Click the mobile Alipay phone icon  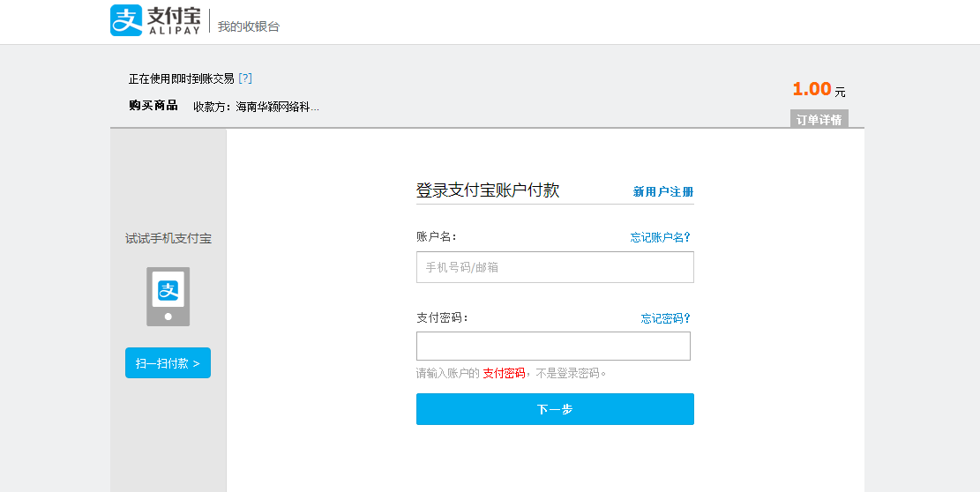pyautogui.click(x=168, y=296)
